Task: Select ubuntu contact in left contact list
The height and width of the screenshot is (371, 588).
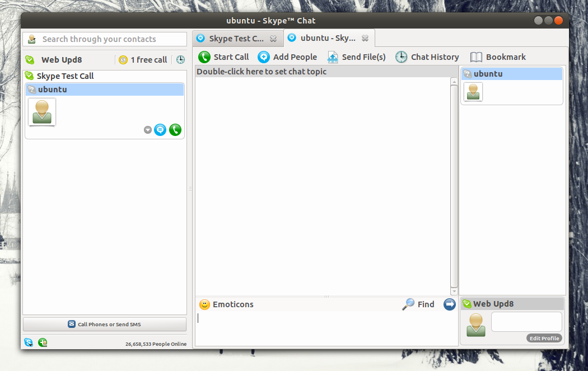Action: pos(105,90)
